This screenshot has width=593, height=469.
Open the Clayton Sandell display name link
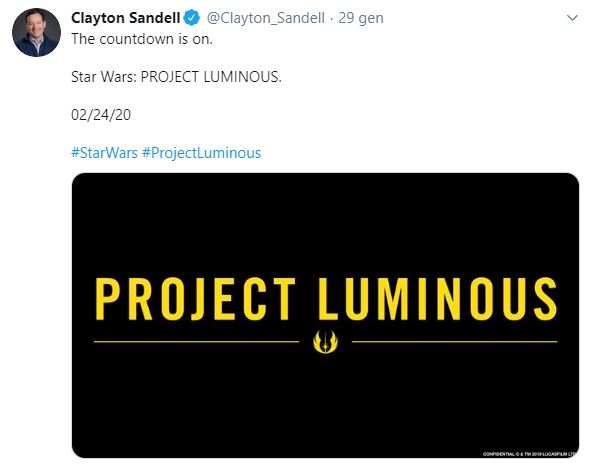126,18
